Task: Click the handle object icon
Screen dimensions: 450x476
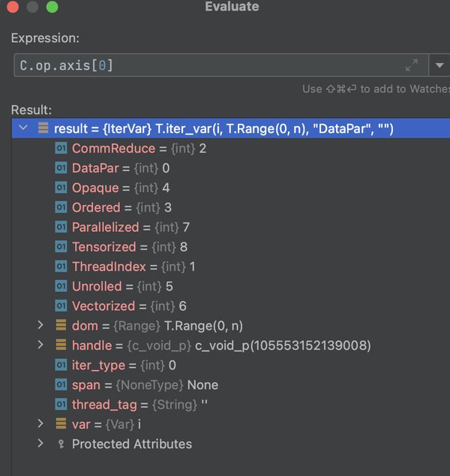Action: (61, 345)
